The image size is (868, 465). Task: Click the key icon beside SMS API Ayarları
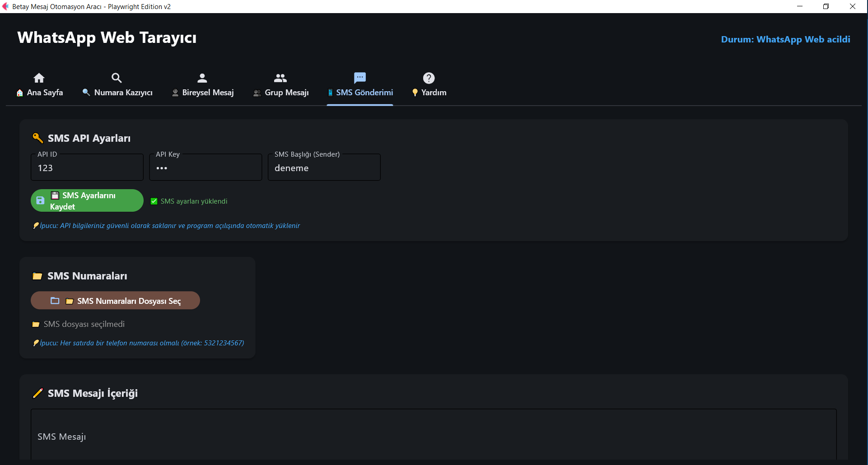37,138
